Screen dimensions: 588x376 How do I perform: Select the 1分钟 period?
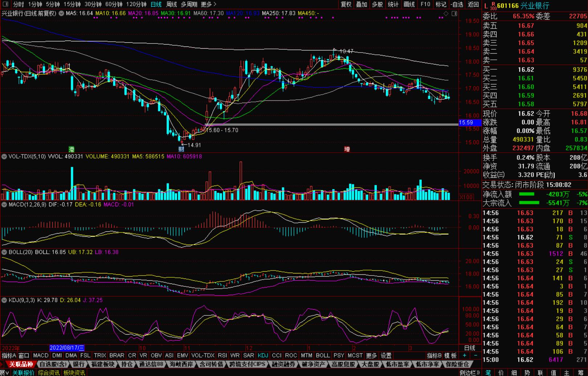pyautogui.click(x=35, y=4)
